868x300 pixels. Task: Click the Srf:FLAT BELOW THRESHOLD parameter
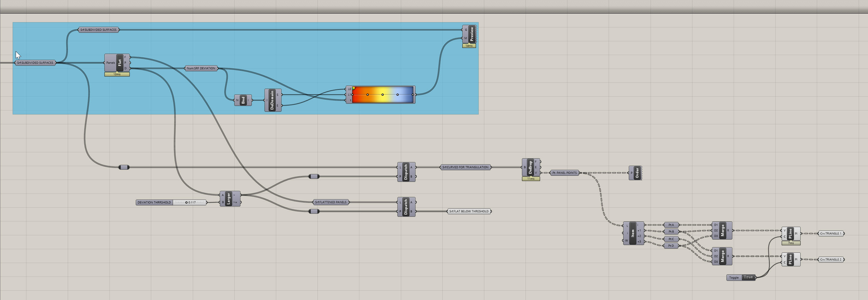(469, 211)
